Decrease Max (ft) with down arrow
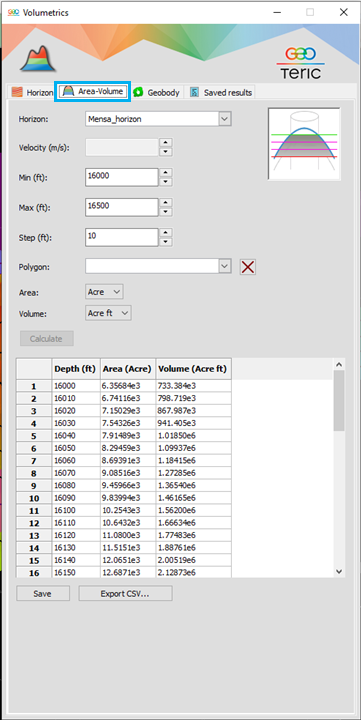 166,212
